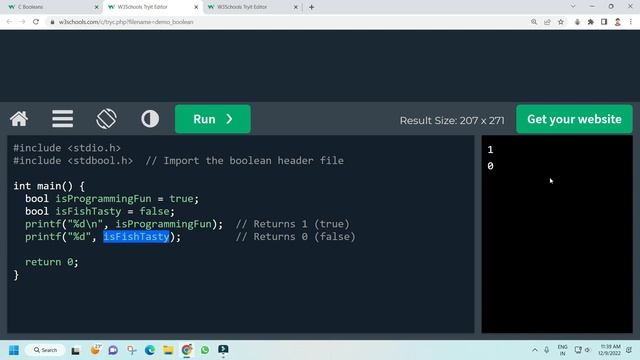Toggle dark theme half-circle icon
The height and width of the screenshot is (360, 640).
[150, 119]
